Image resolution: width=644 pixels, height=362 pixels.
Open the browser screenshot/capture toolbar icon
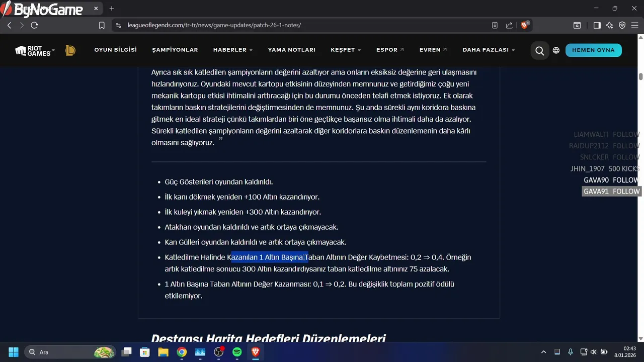click(578, 25)
